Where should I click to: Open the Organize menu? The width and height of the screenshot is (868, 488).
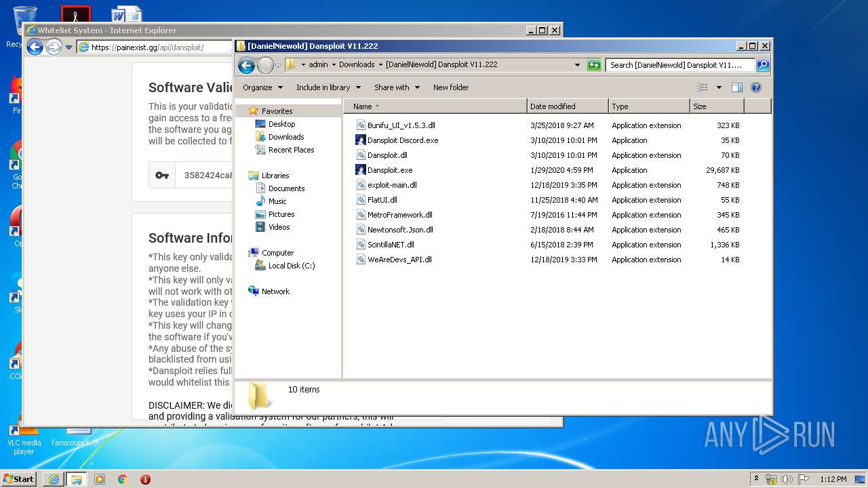coord(262,87)
